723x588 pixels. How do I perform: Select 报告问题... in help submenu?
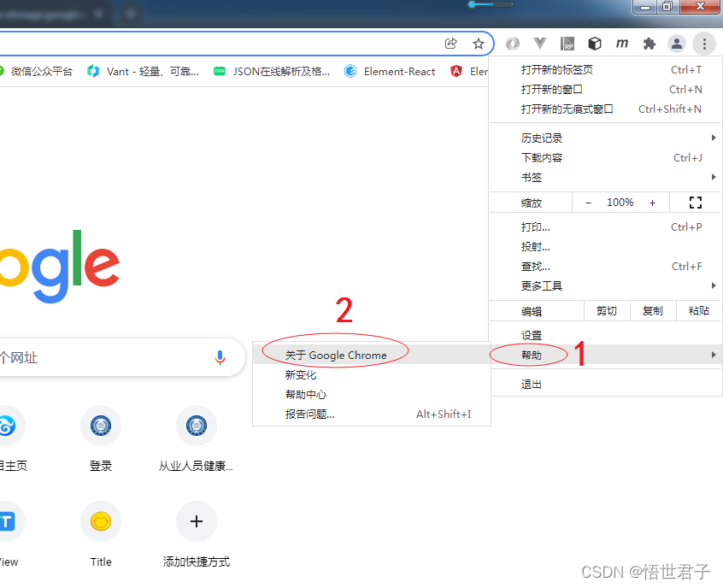[372, 415]
